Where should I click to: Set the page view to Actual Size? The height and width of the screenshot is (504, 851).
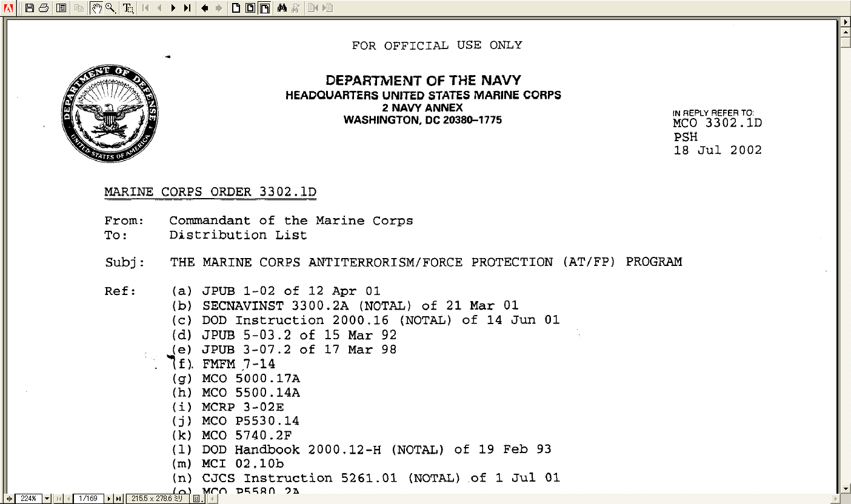236,8
